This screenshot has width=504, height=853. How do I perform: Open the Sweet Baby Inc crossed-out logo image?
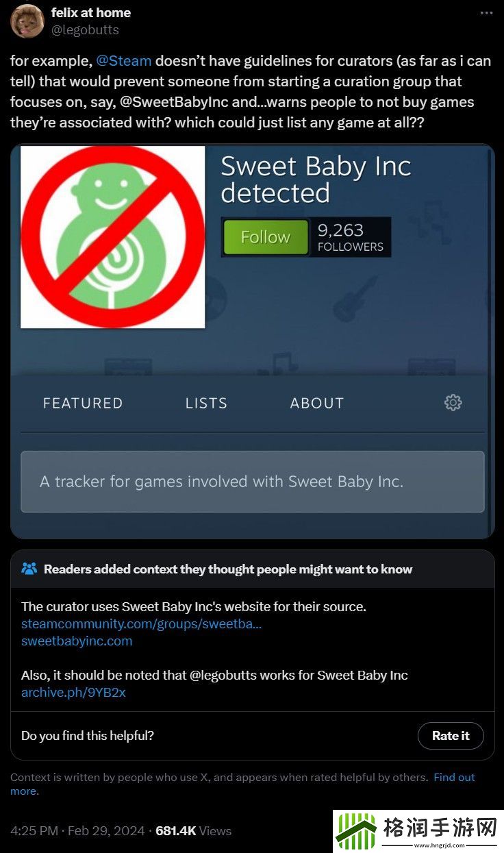tap(113, 237)
